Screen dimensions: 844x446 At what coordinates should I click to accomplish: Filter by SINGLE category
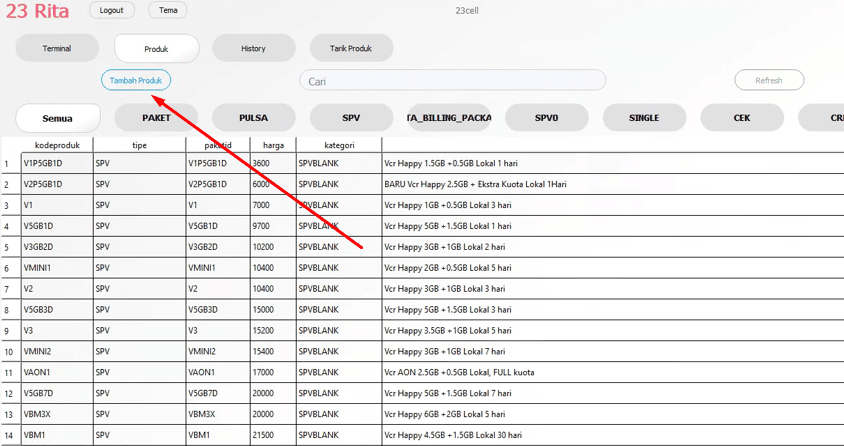tap(644, 118)
